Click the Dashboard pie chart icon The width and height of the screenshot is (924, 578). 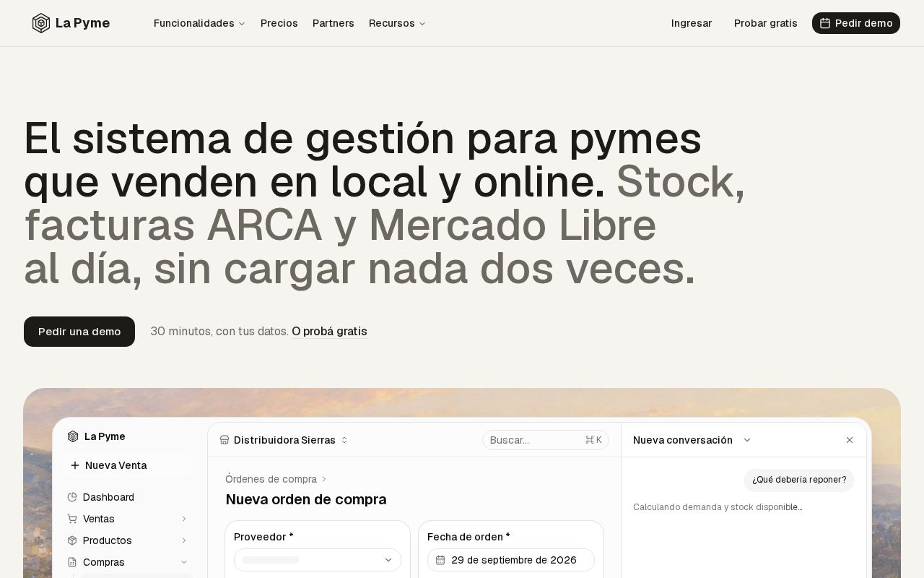(x=72, y=497)
